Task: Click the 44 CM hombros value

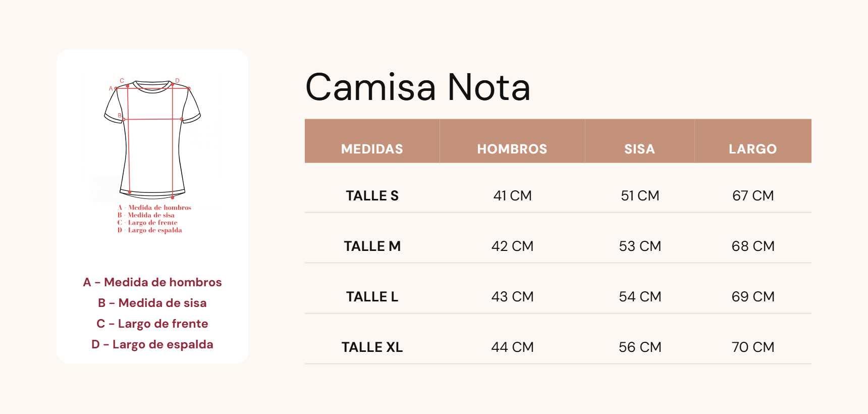Action: pos(512,347)
